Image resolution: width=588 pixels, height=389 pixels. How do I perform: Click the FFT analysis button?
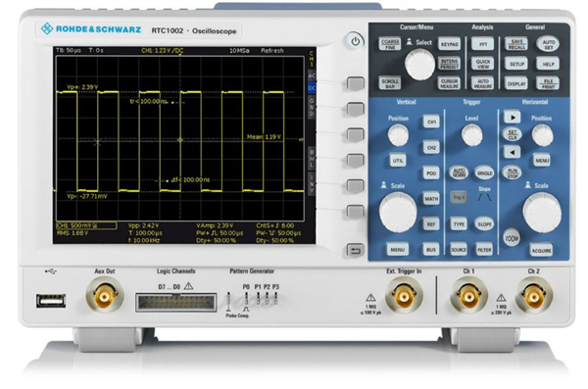tap(483, 44)
